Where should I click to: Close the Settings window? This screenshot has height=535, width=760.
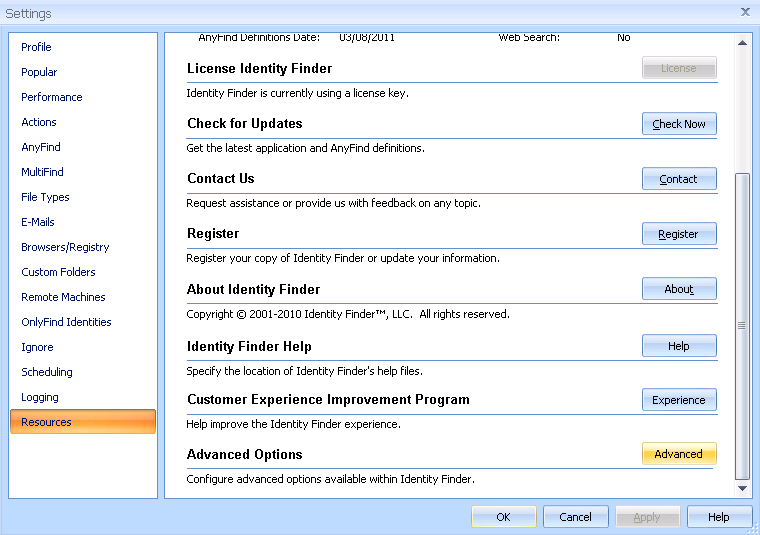click(x=745, y=12)
